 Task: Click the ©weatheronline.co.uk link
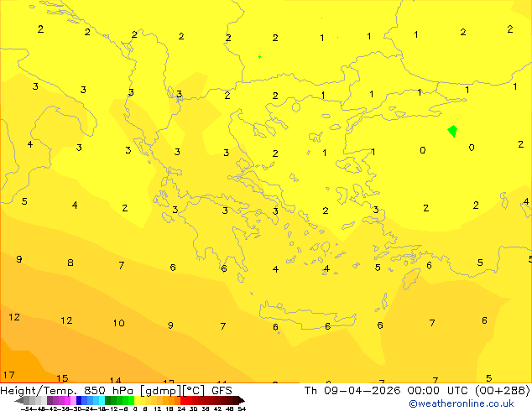[462, 403]
